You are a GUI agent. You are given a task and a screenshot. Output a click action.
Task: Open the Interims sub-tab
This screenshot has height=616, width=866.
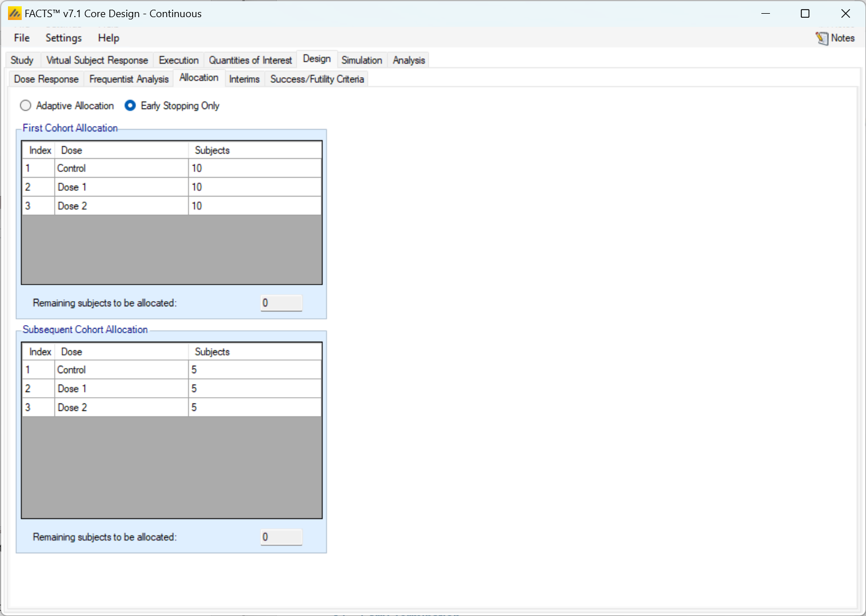coord(244,79)
